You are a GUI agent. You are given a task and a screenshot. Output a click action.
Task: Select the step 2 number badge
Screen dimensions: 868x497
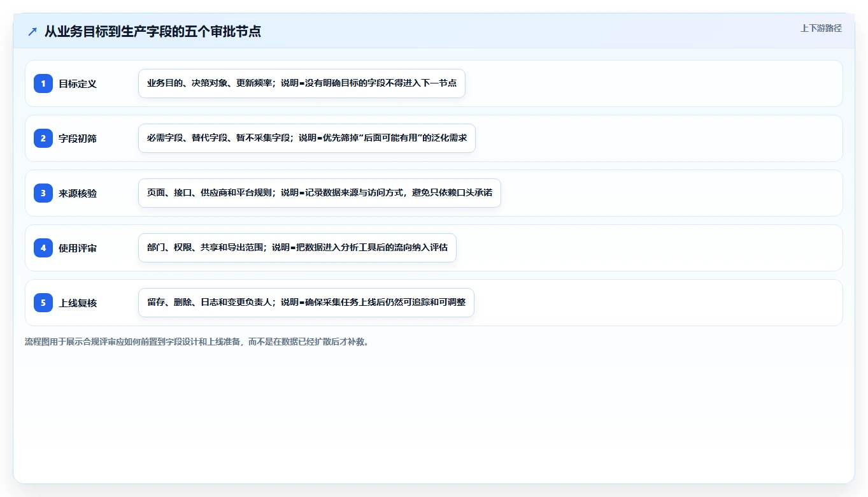coord(43,138)
